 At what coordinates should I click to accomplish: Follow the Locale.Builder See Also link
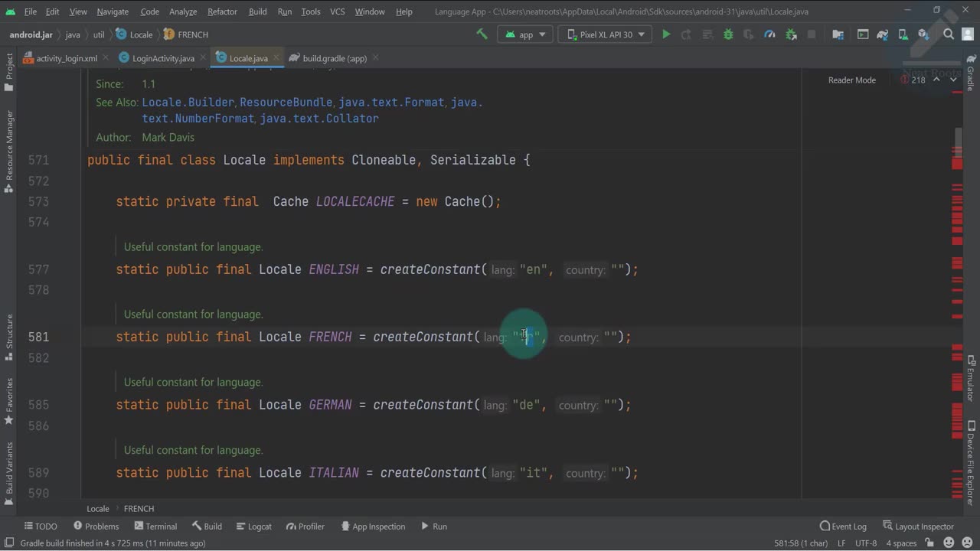coord(189,102)
